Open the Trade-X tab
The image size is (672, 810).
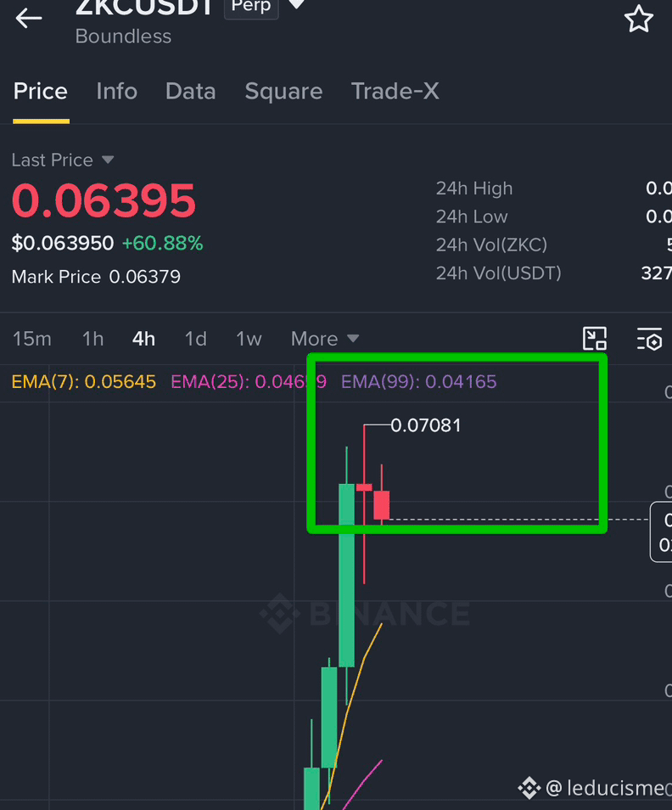(395, 92)
